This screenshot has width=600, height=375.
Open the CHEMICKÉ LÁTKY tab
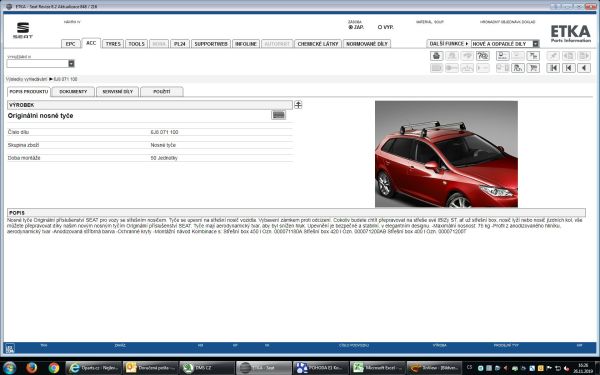pyautogui.click(x=318, y=44)
